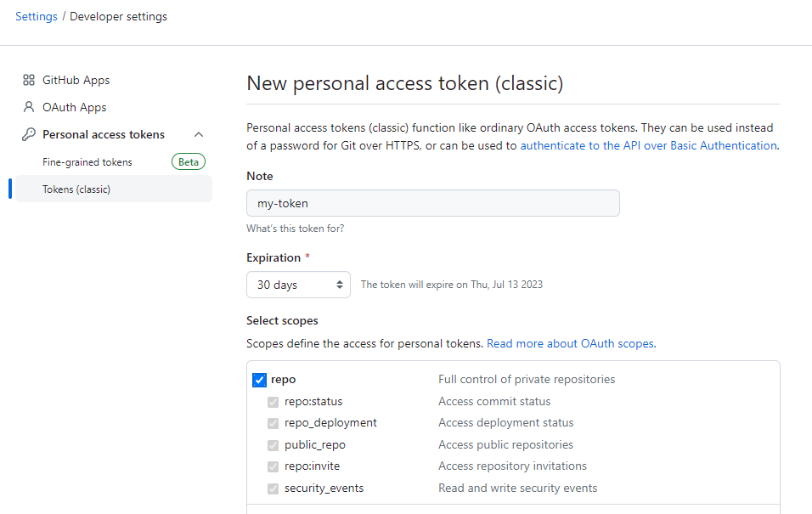Click the OAuth Apps person icon
The image size is (812, 514).
29,107
